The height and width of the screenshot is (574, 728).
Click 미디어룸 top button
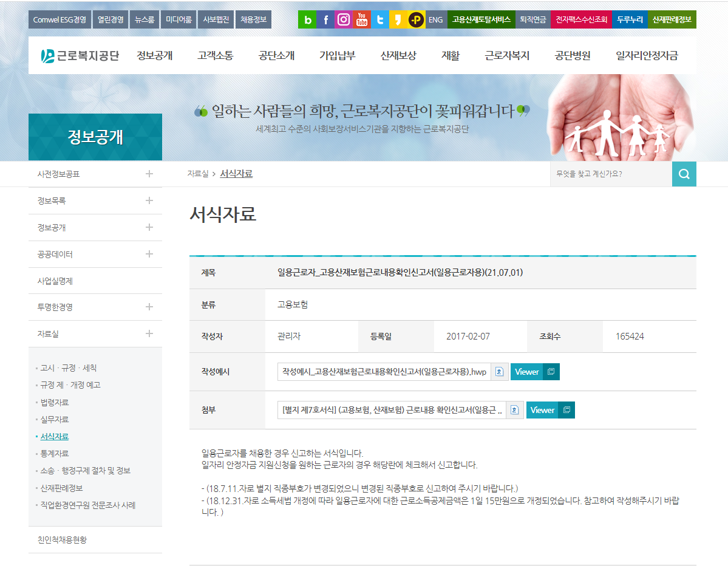coord(179,19)
